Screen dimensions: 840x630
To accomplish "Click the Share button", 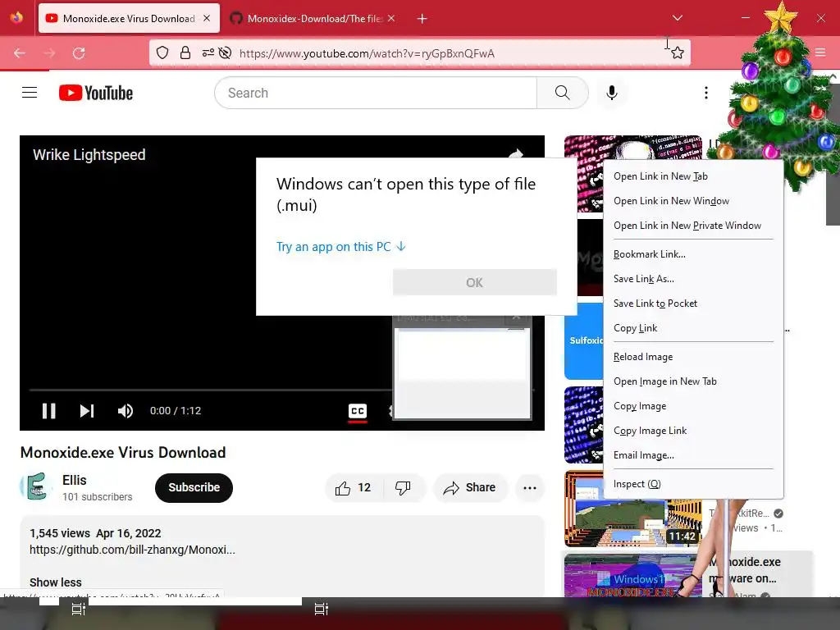I will 470,487.
